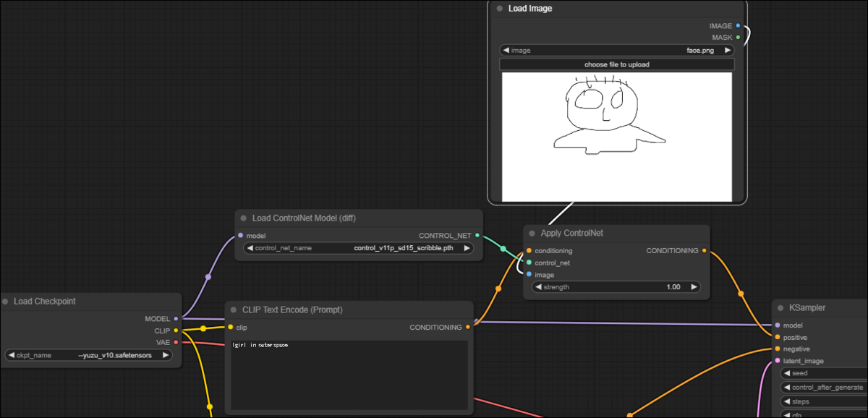Click the KSampler node title
The width and height of the screenshot is (868, 418).
(807, 308)
